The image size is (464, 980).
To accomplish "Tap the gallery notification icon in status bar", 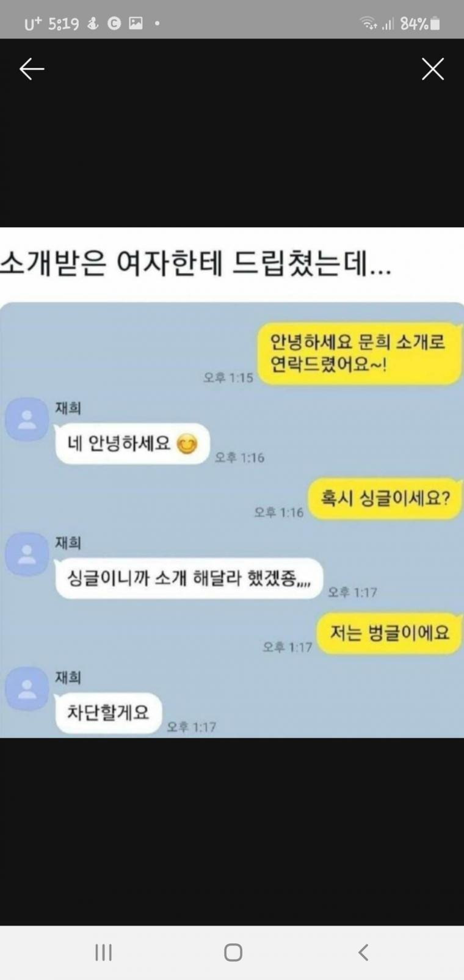I will tap(136, 24).
